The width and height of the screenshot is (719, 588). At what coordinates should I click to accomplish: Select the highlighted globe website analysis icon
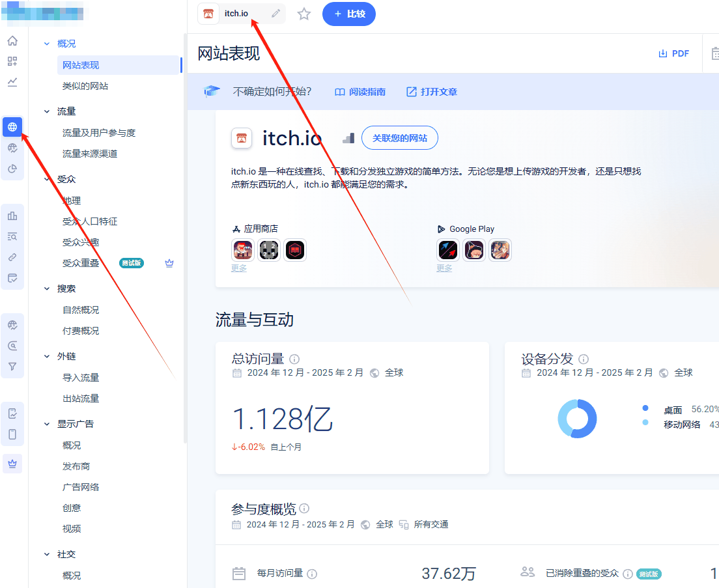(x=12, y=127)
